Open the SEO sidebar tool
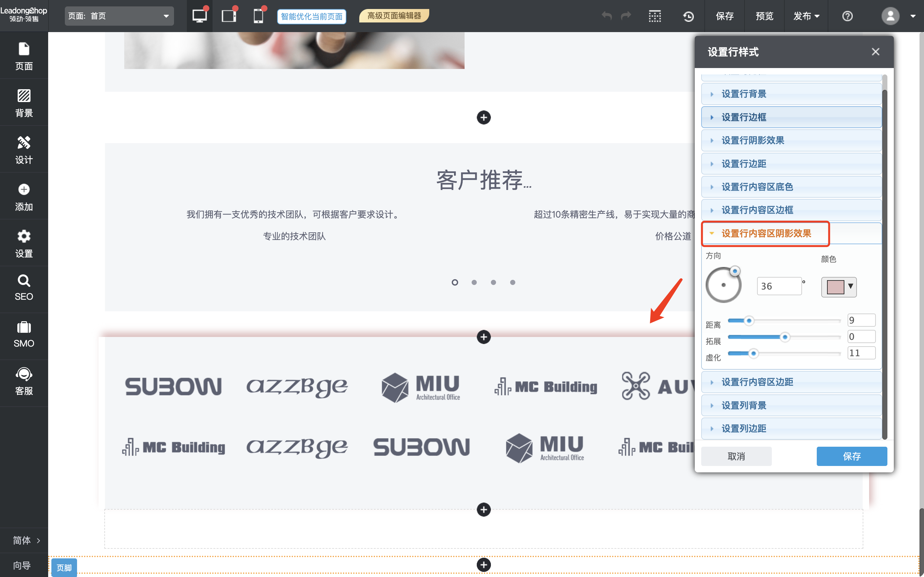Viewport: 924px width, 577px height. (24, 288)
